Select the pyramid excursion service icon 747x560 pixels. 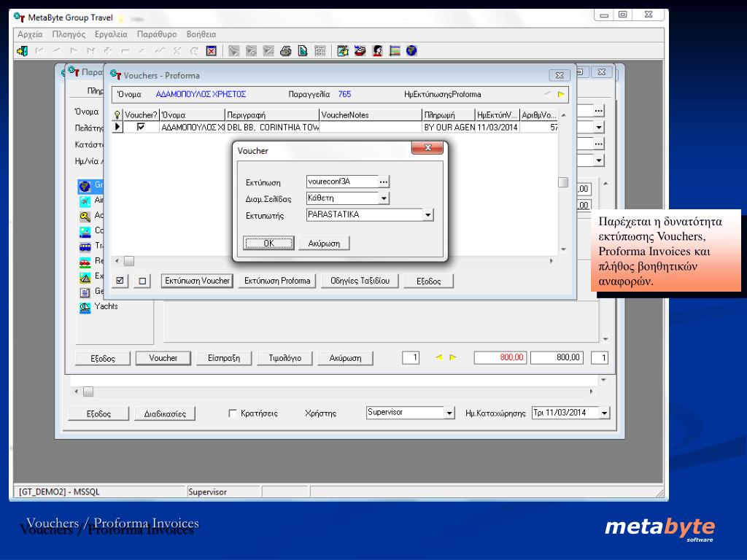(x=85, y=277)
